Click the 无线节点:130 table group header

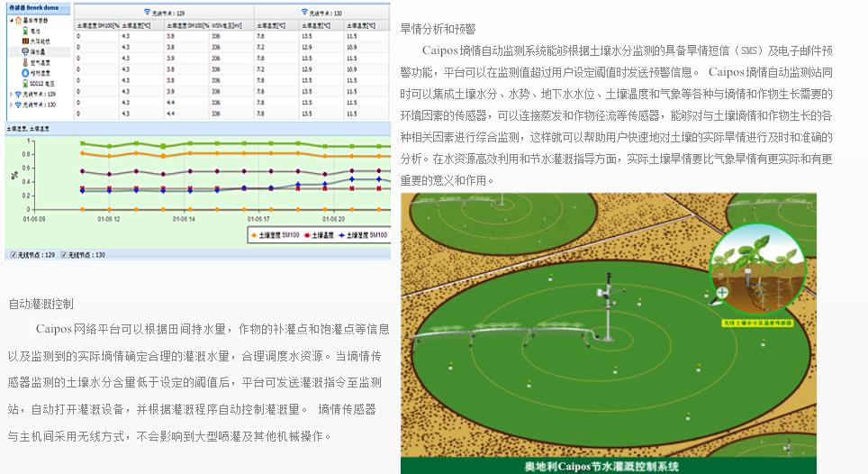click(x=321, y=13)
